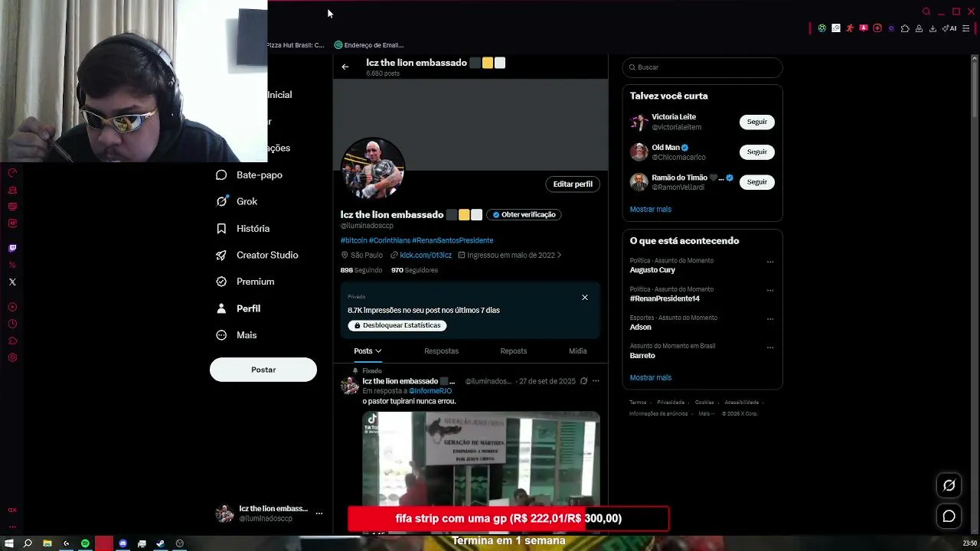980x551 pixels.
Task: Open history clock in Opera GX sidebar
Action: click(12, 324)
